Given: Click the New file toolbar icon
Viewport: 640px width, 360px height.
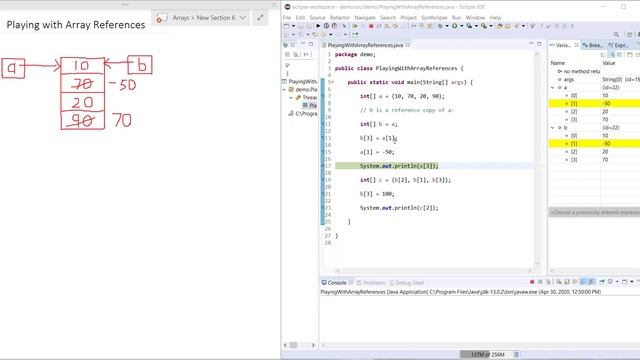Looking at the screenshot, I should [286, 26].
